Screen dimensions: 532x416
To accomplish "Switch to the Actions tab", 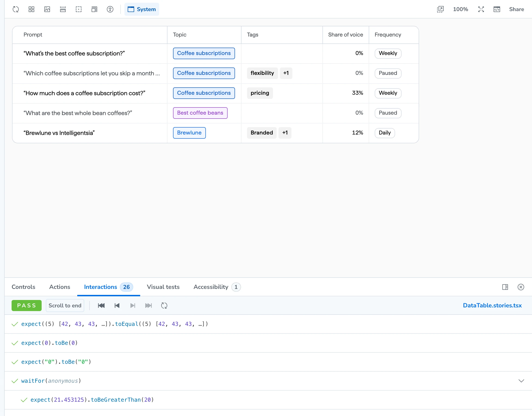I will pyautogui.click(x=60, y=287).
